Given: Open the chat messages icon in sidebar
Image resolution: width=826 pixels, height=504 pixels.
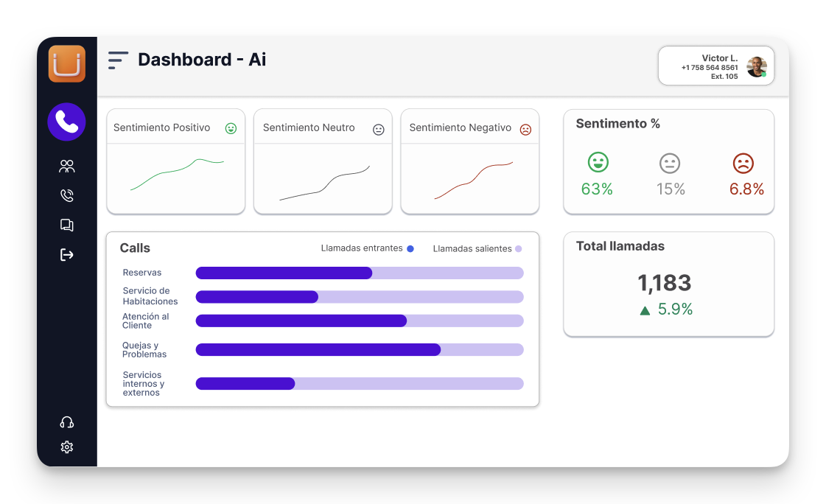Looking at the screenshot, I should 67,225.
